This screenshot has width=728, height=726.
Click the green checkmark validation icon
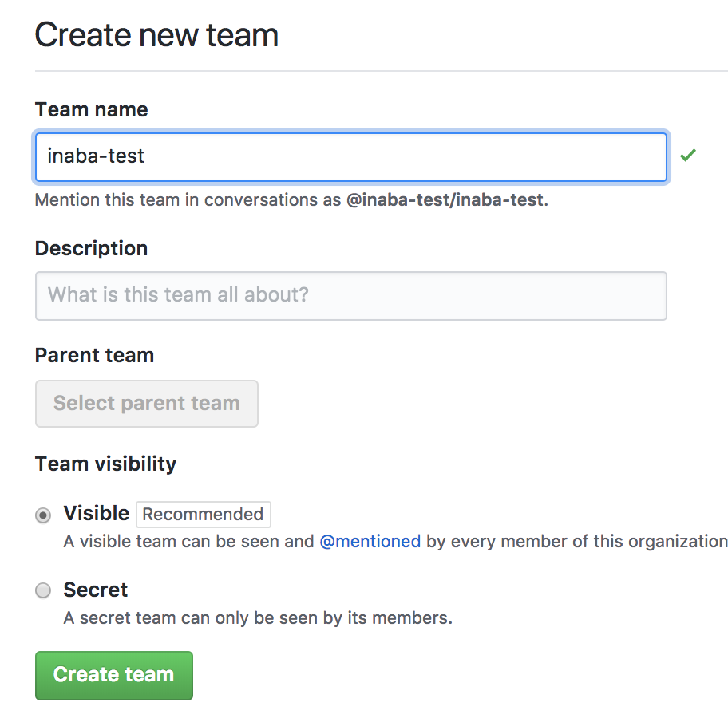[688, 156]
